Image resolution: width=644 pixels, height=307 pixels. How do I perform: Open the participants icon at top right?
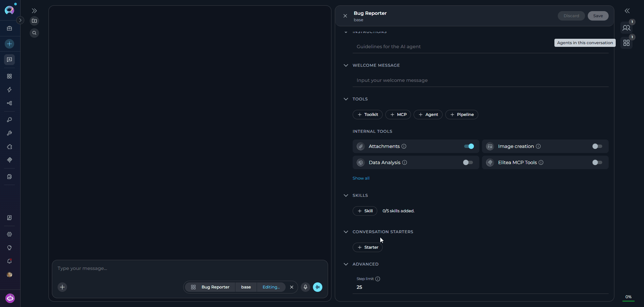click(x=626, y=28)
